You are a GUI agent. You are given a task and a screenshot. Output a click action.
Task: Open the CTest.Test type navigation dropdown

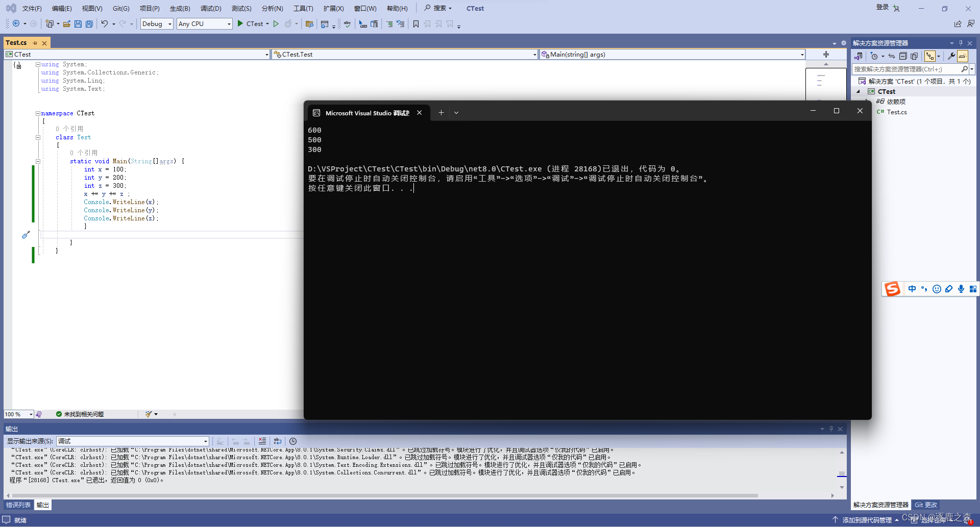click(404, 55)
